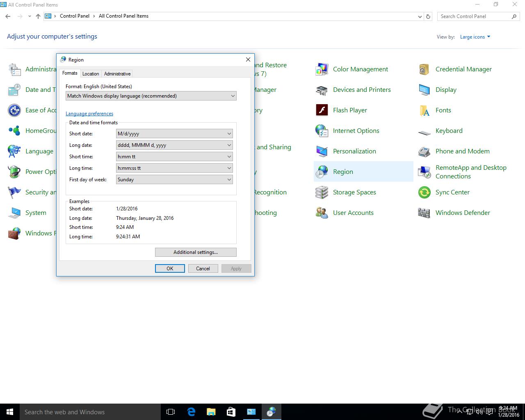Close the Region dialog

pyautogui.click(x=248, y=59)
